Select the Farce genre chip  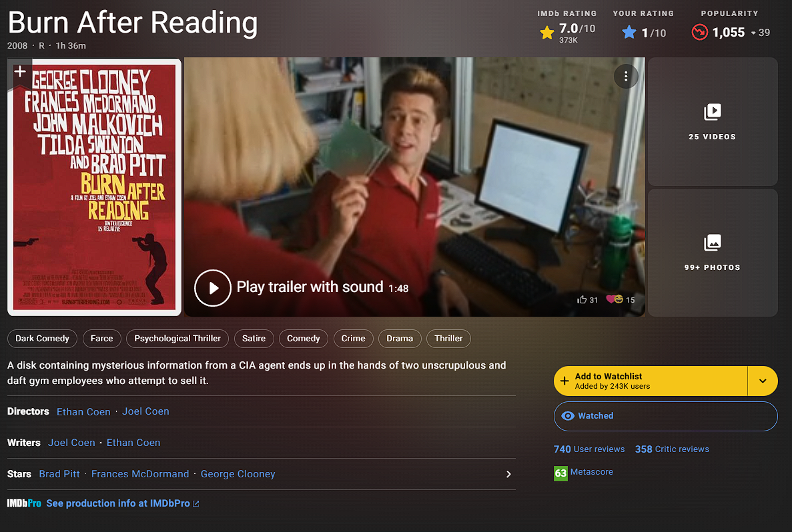pyautogui.click(x=101, y=338)
